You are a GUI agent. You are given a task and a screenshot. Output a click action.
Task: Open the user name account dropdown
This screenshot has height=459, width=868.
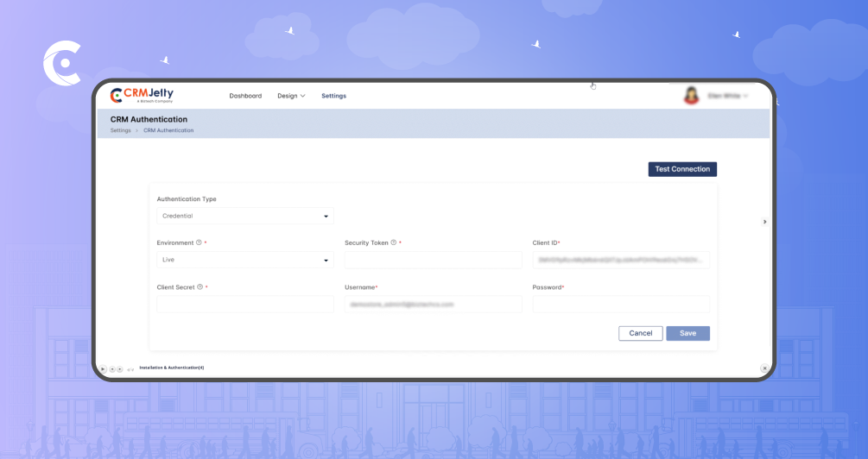point(727,96)
